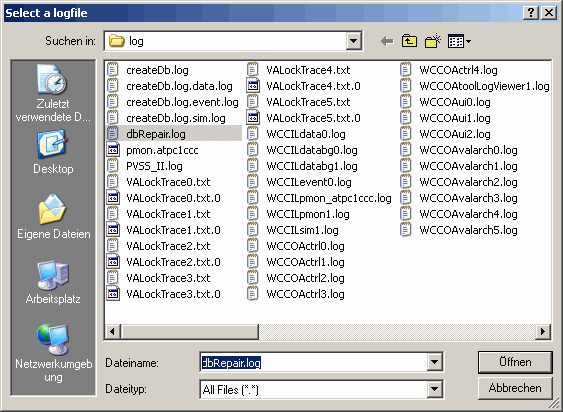
Task: Click the right scroll arrow of file list
Action: tap(543, 331)
